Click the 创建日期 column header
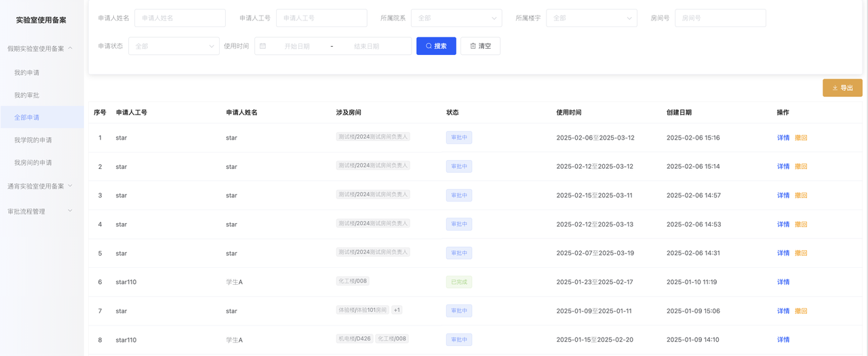The image size is (868, 356). pos(679,113)
